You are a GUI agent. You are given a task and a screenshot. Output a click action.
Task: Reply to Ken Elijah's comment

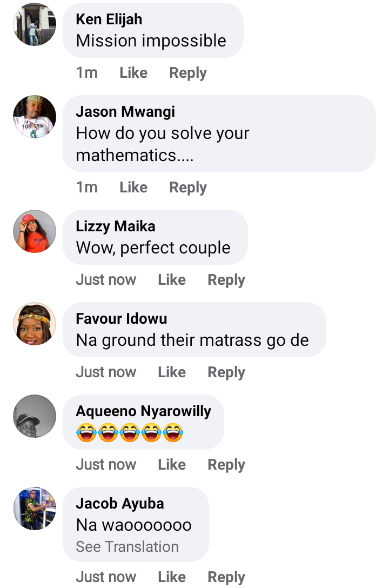pyautogui.click(x=188, y=73)
